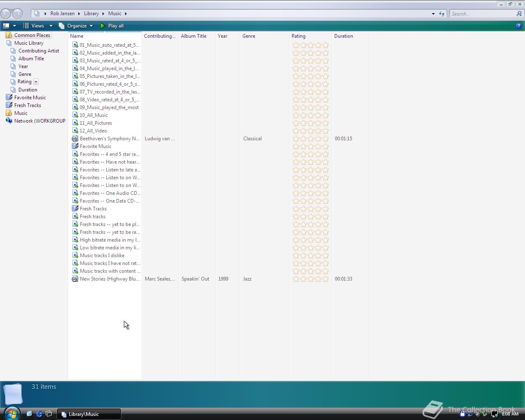Select Common Places in sidebar
Viewport: 525px width, 420px height.
coord(32,35)
